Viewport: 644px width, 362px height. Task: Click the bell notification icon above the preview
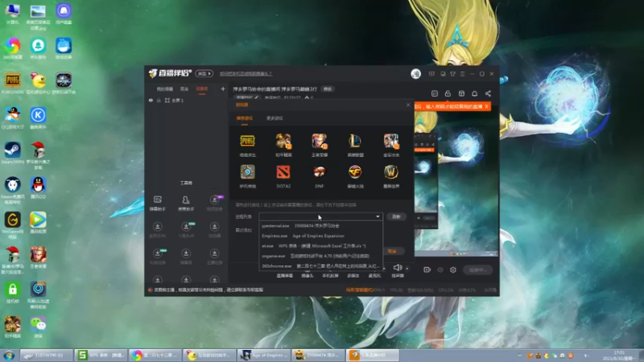pos(474,93)
